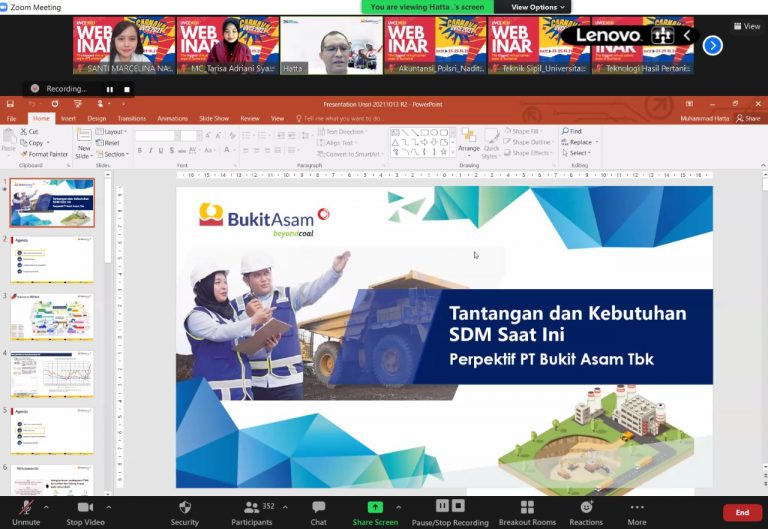Expand audio options arrow beside Unmute
The image size is (768, 529).
(x=46, y=507)
